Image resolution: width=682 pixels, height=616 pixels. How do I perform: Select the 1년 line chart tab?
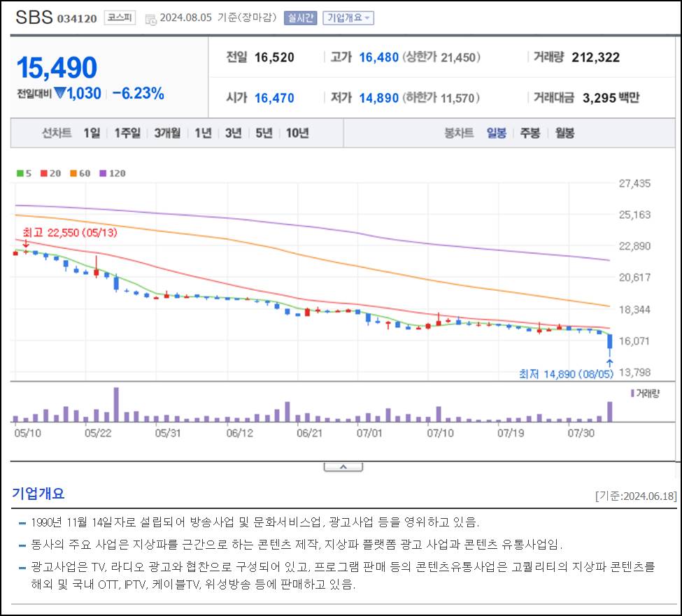203,133
